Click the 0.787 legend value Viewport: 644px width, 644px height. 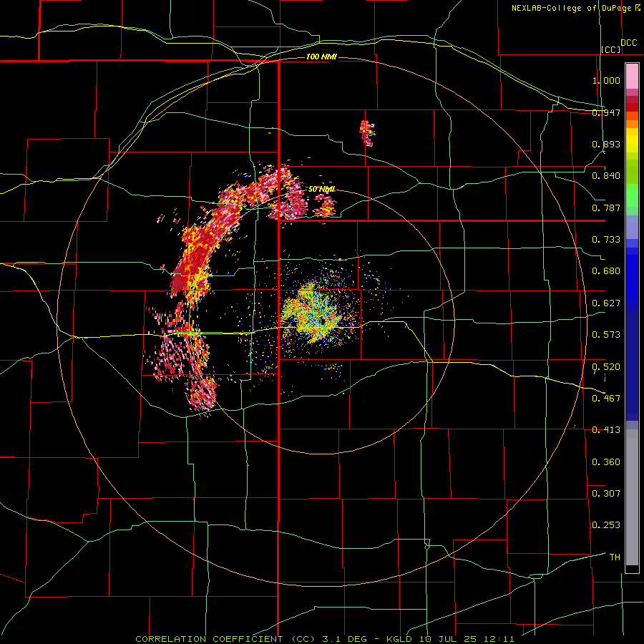point(606,208)
